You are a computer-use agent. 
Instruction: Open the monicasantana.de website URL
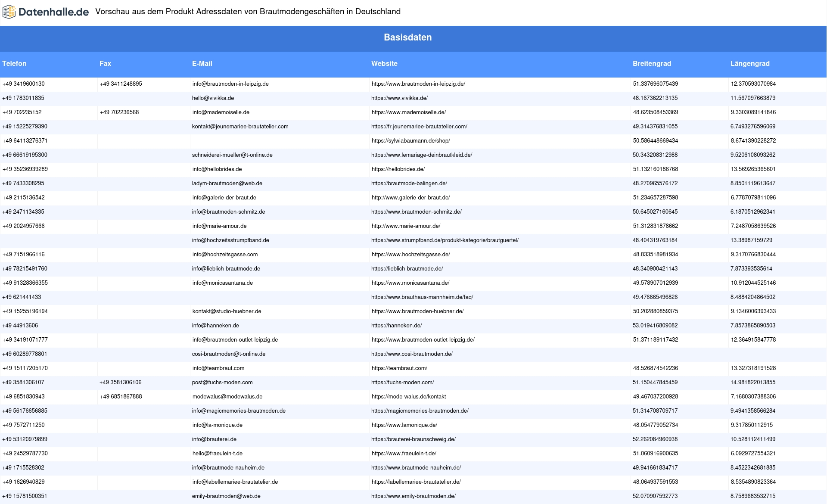[x=410, y=283]
